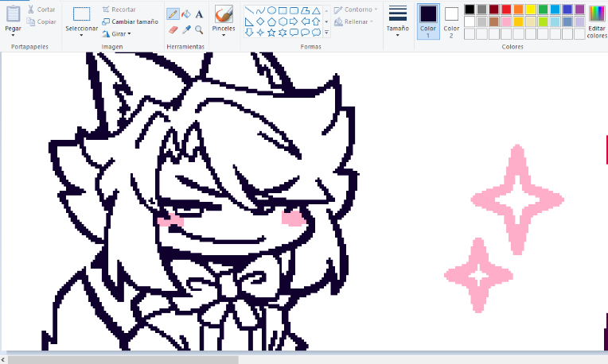Choose the Right arrow shape
Viewport: 608px width, 364px height.
pos(294,21)
